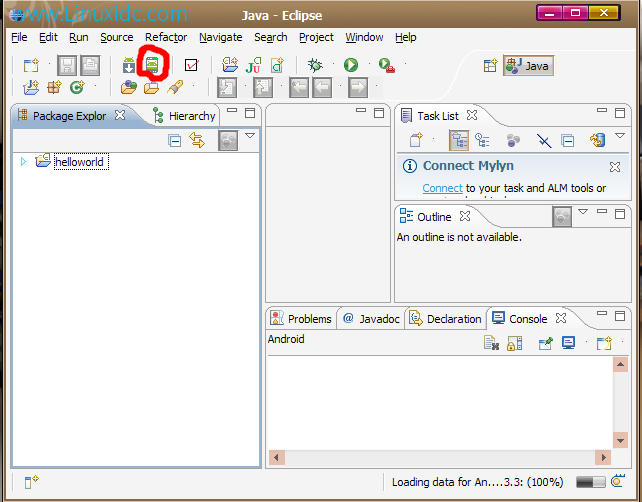
Task: Toggle Link with Editor in Package Explorer
Action: point(197,140)
